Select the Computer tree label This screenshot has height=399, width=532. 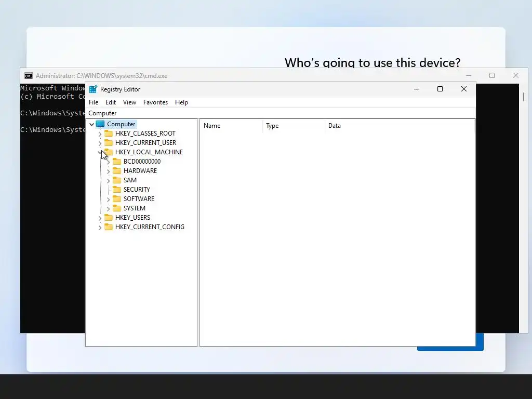pos(121,124)
